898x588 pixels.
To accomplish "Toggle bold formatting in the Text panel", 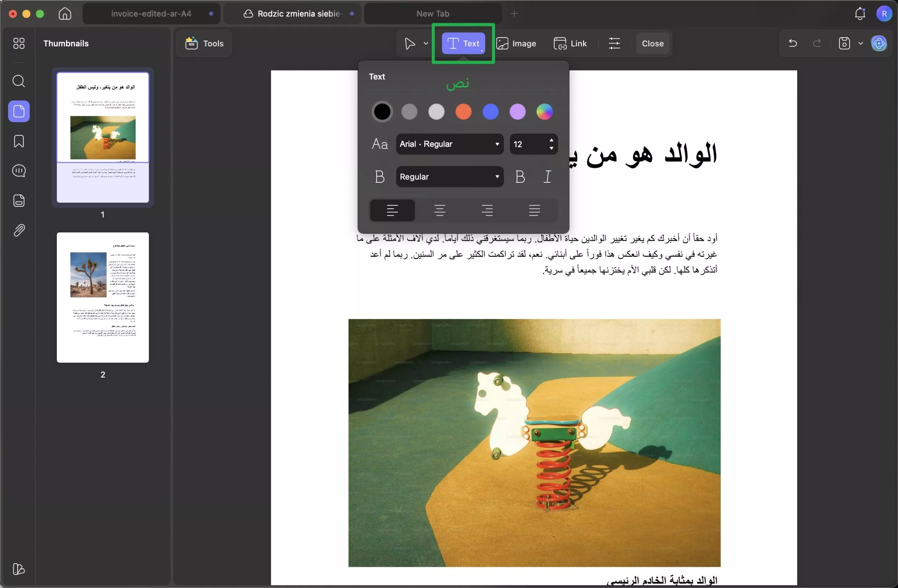I will (520, 176).
